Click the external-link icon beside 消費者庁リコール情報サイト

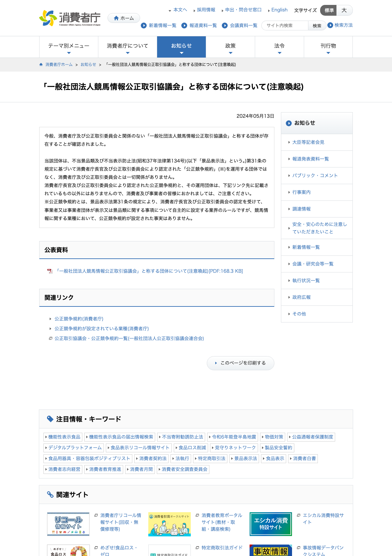(96, 515)
